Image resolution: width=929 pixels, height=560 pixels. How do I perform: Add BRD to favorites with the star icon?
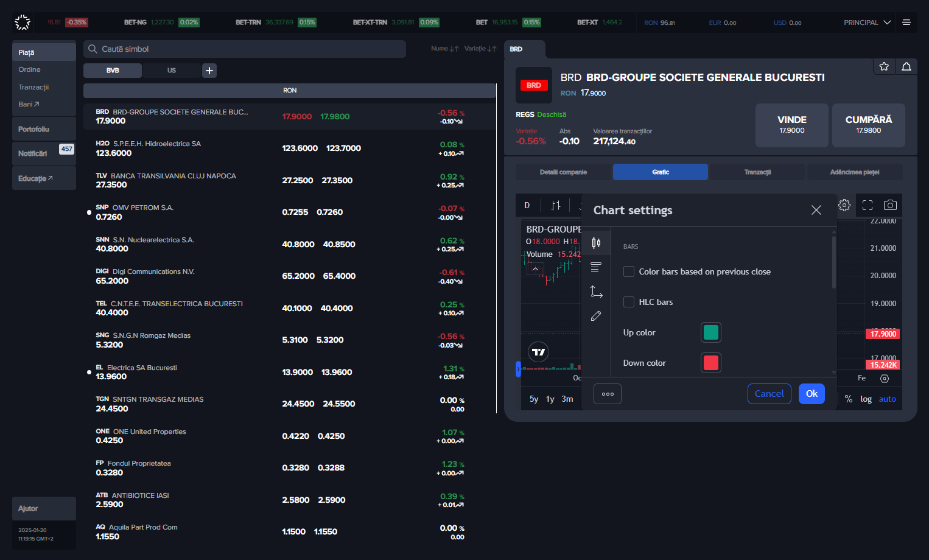coord(884,66)
